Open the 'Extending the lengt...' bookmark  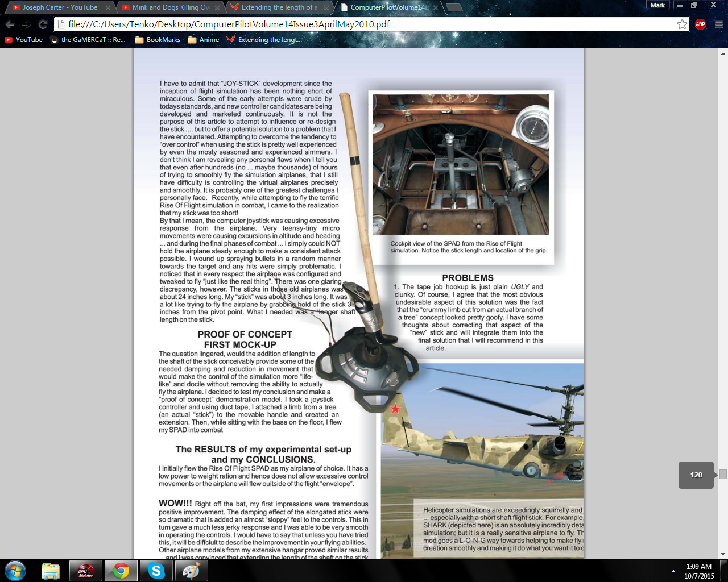coord(264,40)
